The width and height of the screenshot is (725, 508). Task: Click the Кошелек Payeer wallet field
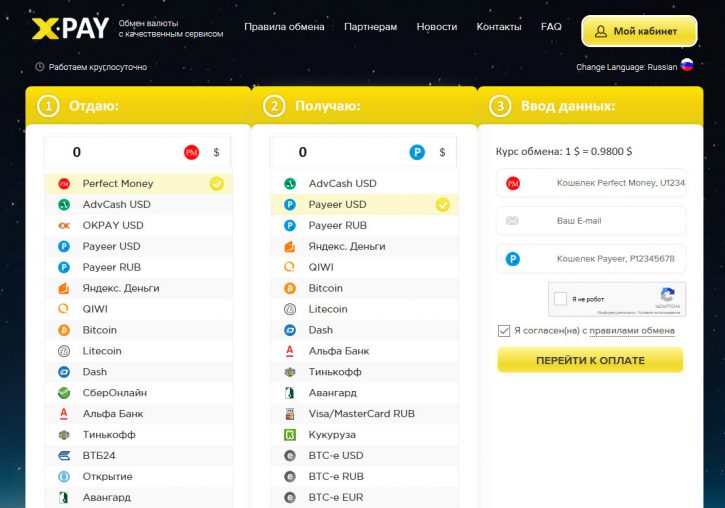591,259
